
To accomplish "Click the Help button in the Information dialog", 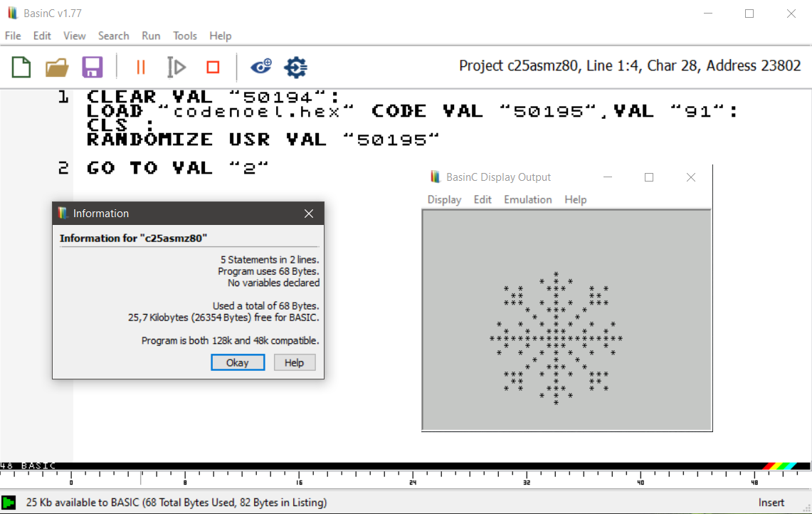I will (294, 362).
